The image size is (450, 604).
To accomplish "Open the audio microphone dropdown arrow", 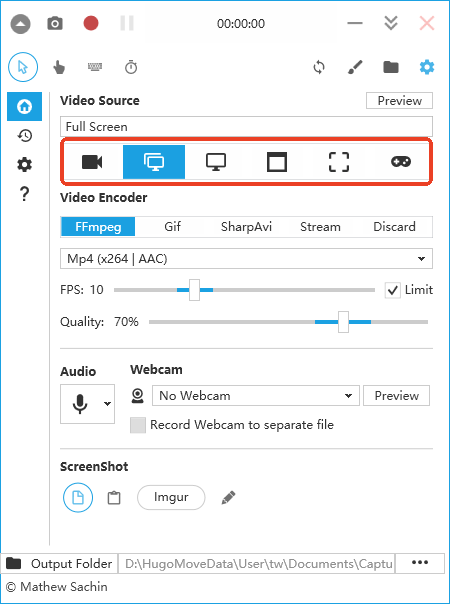I will point(107,404).
